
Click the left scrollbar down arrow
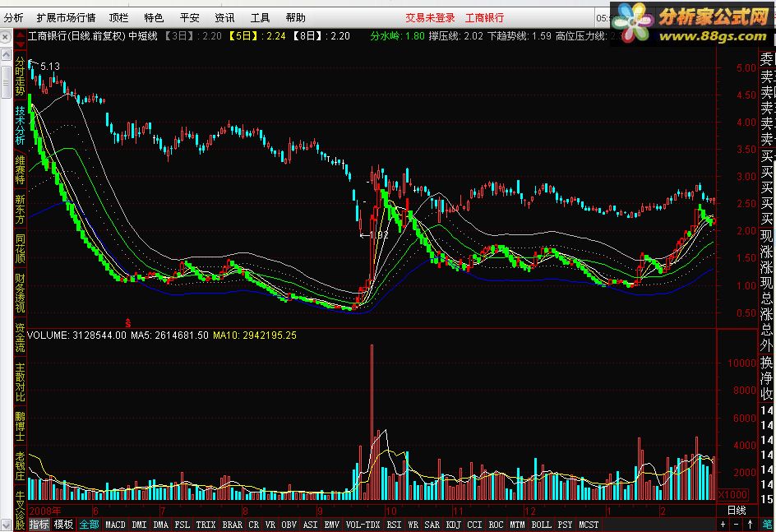[6, 524]
